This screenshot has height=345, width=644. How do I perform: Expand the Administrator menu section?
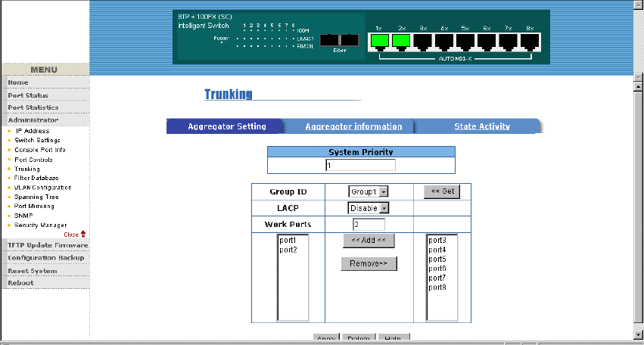point(33,120)
